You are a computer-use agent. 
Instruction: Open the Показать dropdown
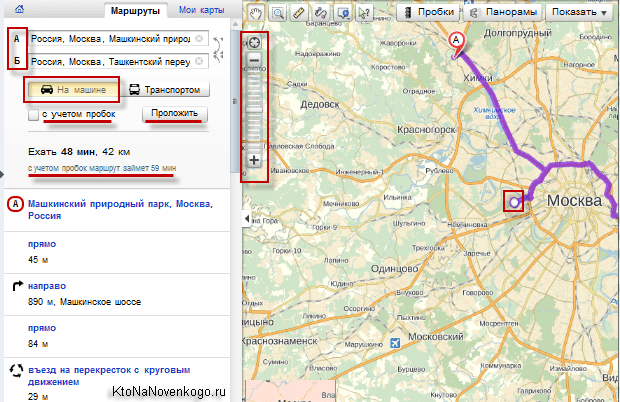click(x=580, y=13)
